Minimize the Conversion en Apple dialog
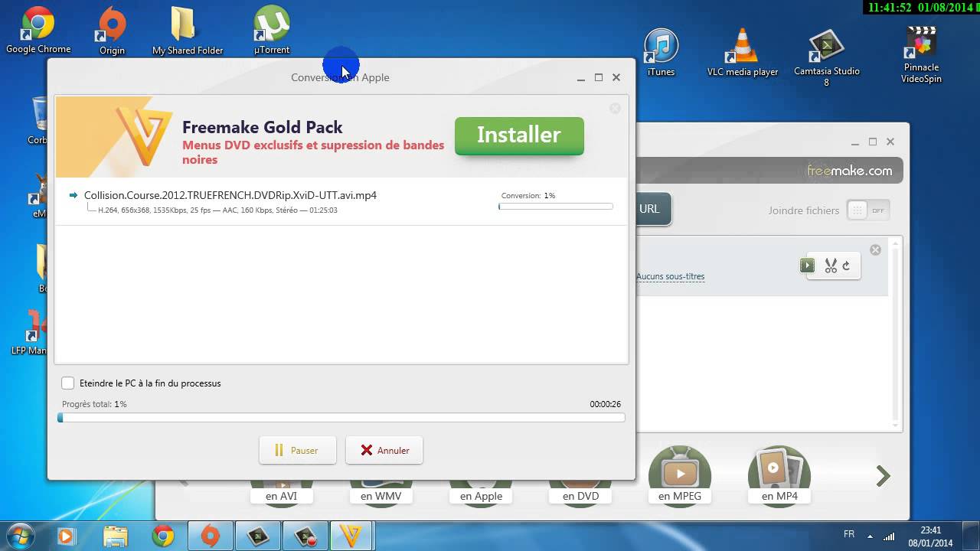980x551 pixels. pyautogui.click(x=581, y=77)
